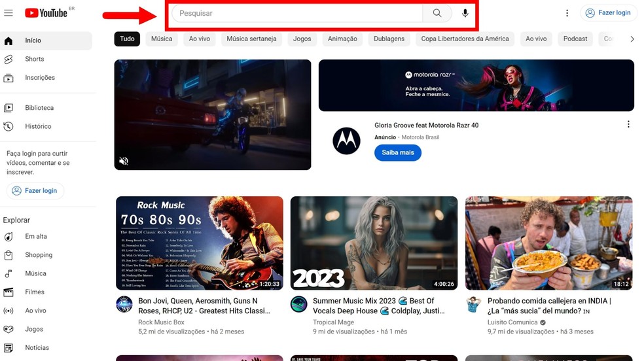This screenshot has height=361, width=644.
Task: Click the Inscrições subscriptions icon
Action: [x=9, y=78]
